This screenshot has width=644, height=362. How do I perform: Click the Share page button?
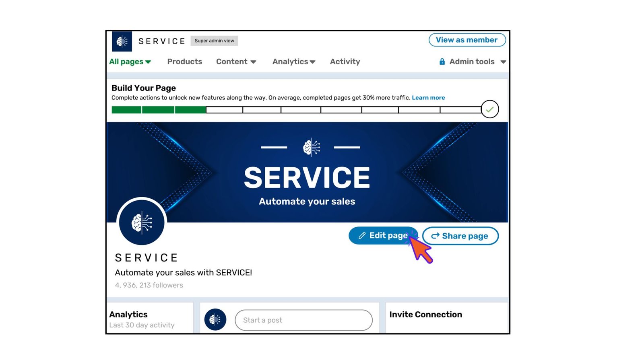coord(460,236)
